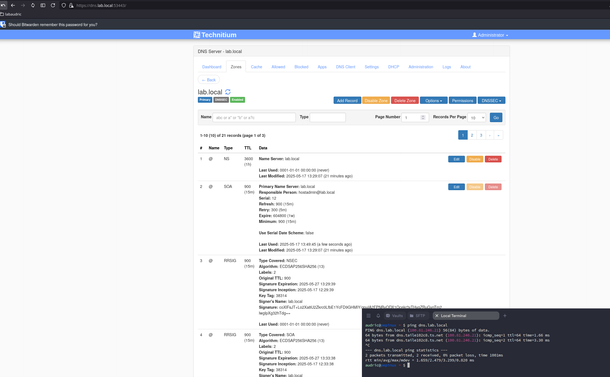Open the DNSSEC dropdown menu
The image size is (610, 377).
pos(491,100)
